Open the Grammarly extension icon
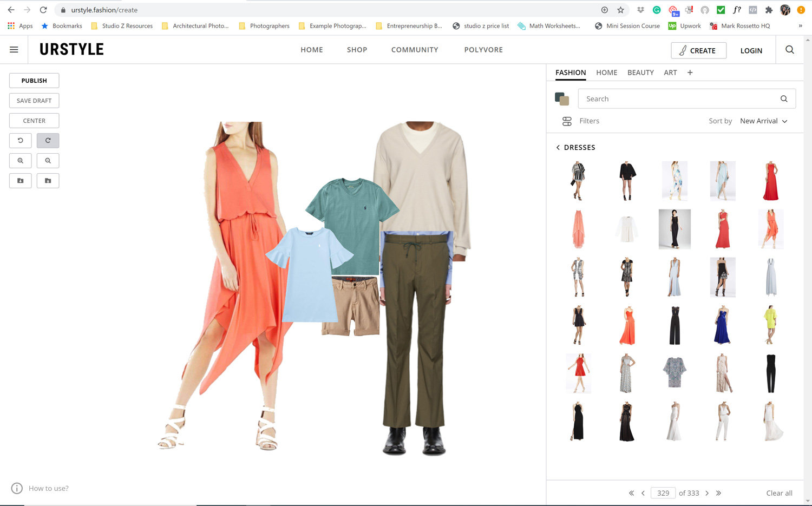 [657, 10]
